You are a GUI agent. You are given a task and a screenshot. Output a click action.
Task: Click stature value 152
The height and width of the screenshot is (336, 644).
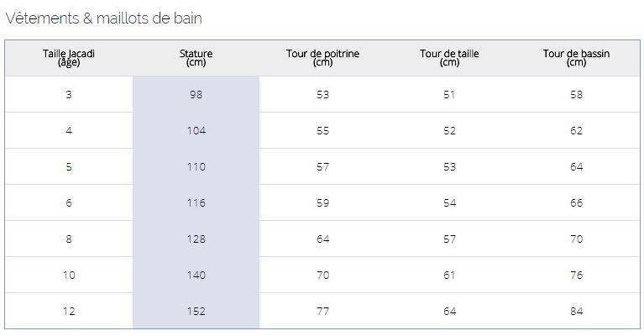[196, 312]
